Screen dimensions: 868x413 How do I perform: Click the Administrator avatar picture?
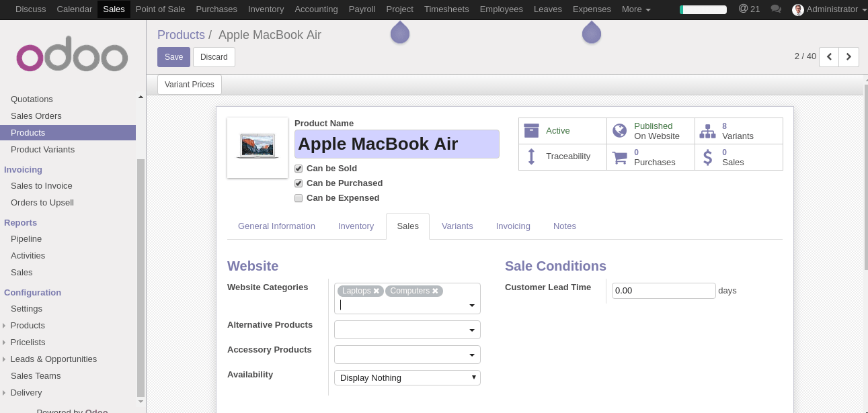pos(798,9)
